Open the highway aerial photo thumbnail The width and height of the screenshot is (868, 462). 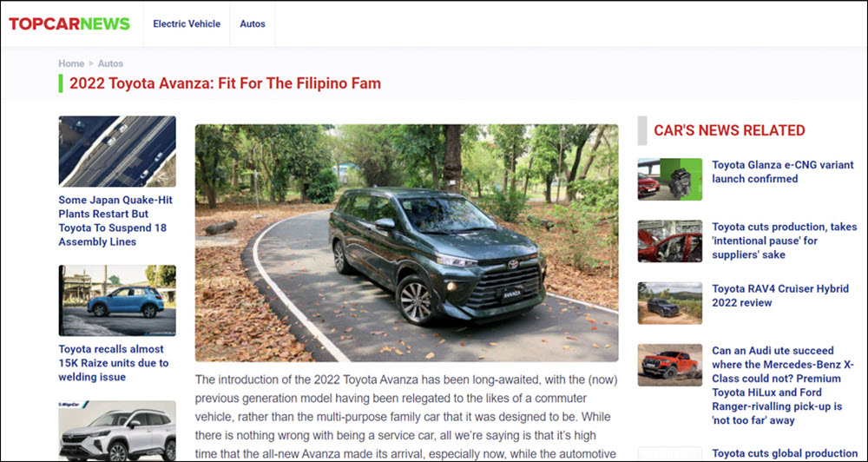117,151
